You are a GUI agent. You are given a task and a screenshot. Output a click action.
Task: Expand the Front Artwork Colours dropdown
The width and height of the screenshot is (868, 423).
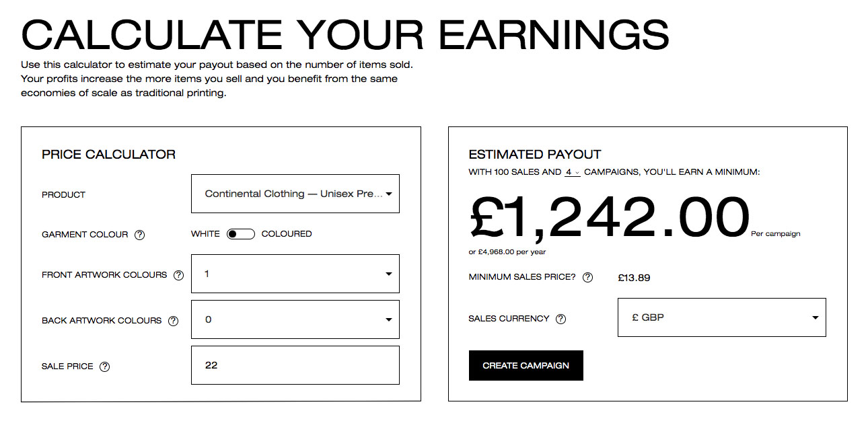pyautogui.click(x=295, y=274)
